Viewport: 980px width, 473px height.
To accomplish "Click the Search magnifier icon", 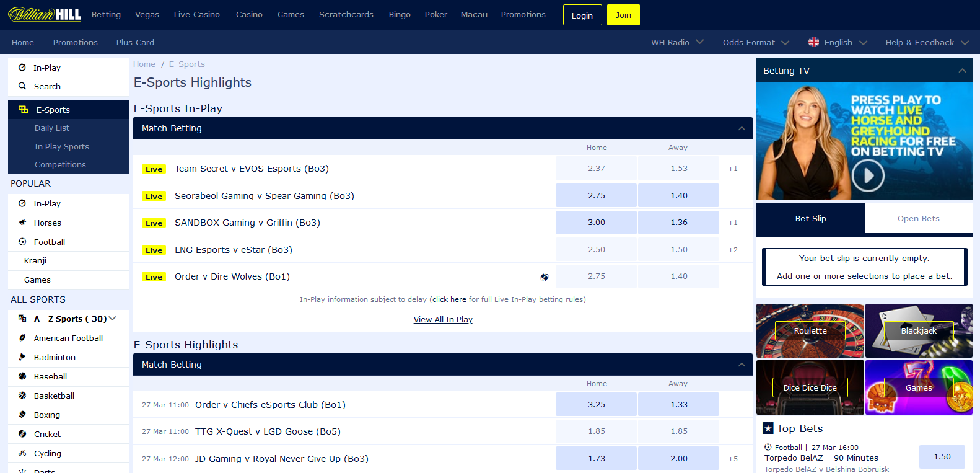I will click(22, 86).
